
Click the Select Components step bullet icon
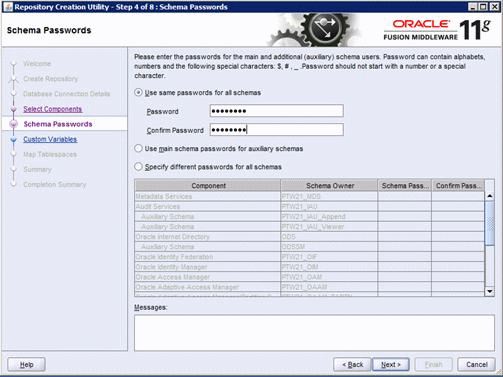pos(14,109)
